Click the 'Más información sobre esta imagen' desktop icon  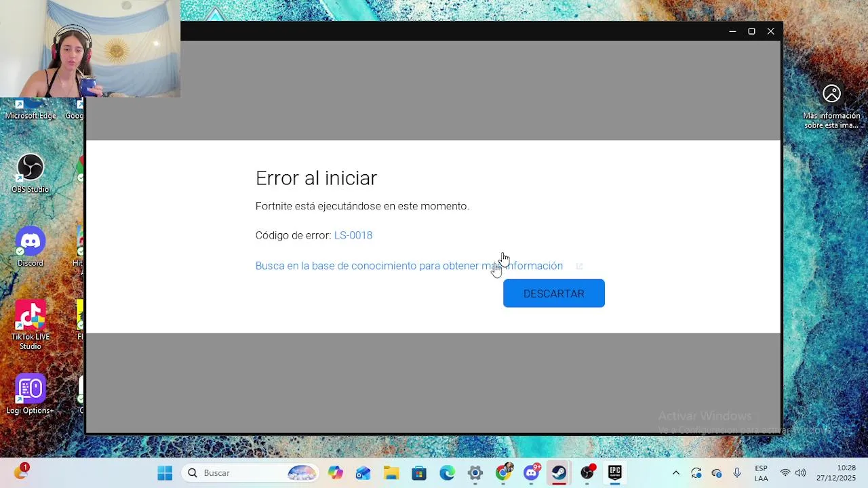(831, 106)
